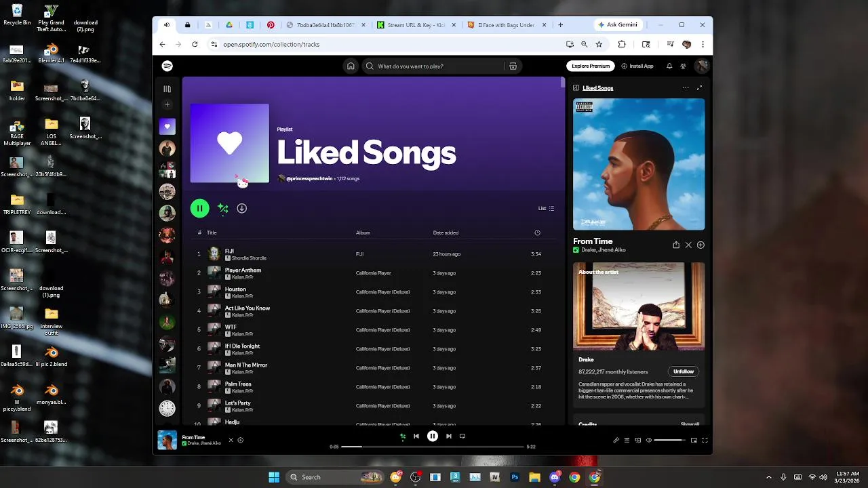Open the Spotify home icon

(351, 66)
